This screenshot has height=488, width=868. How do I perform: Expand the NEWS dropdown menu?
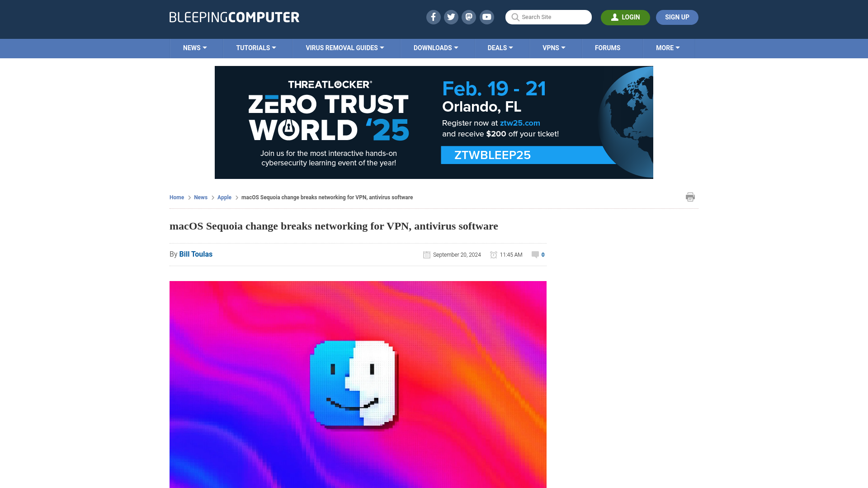pyautogui.click(x=195, y=47)
